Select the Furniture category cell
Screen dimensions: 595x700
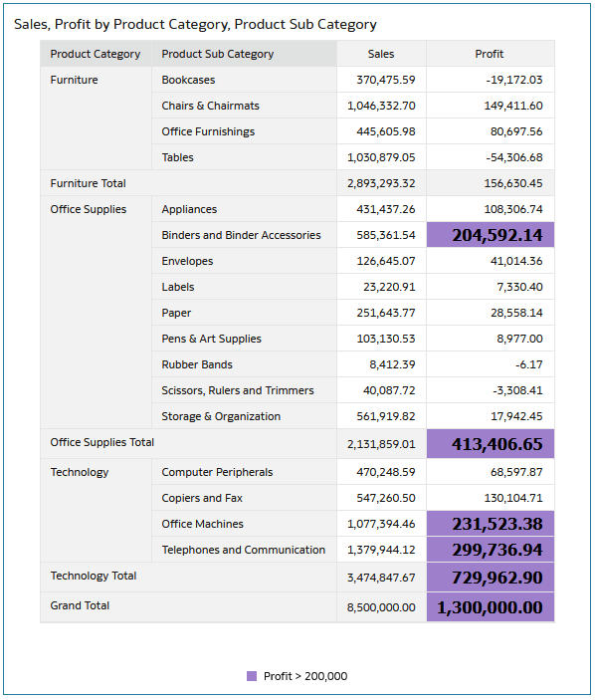(96, 118)
